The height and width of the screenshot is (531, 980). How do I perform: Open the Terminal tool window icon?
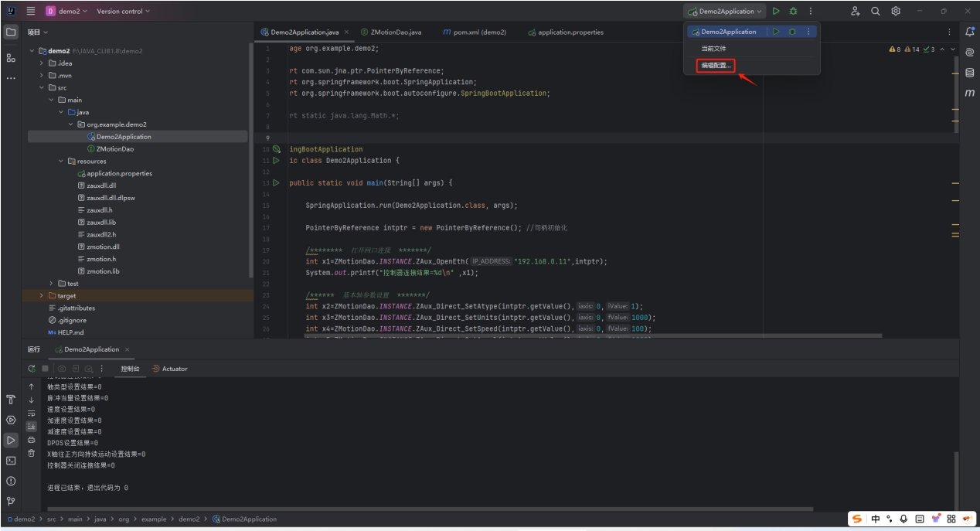(x=11, y=461)
